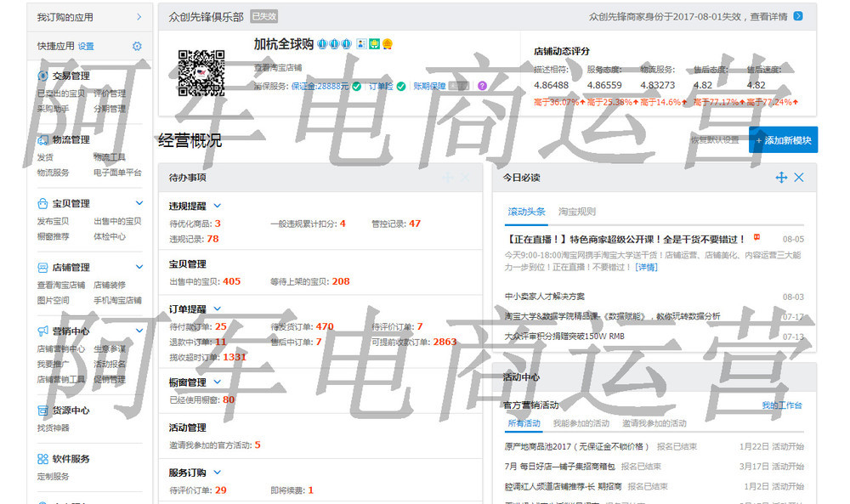Click the 货源中心 icon

[x=42, y=411]
